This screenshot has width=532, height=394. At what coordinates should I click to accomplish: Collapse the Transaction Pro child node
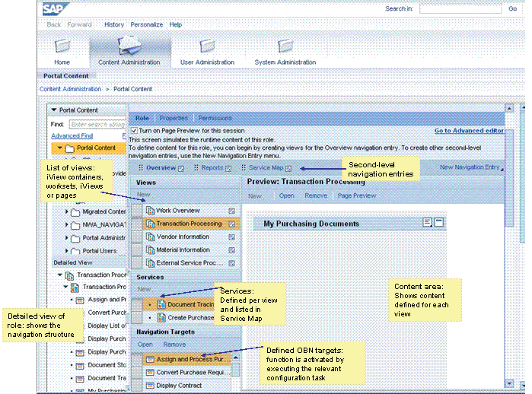point(65,287)
